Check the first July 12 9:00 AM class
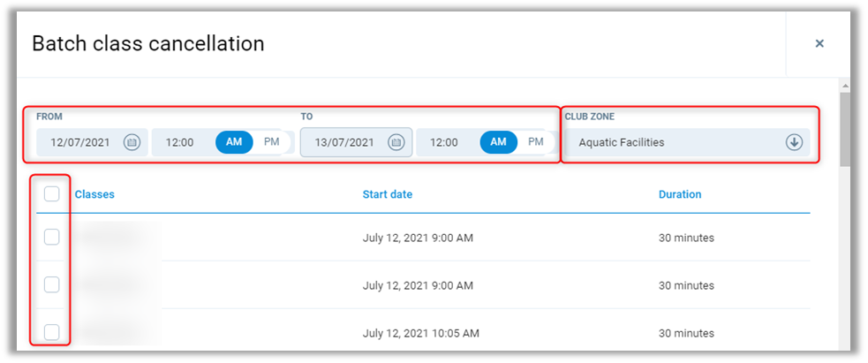The width and height of the screenshot is (868, 363). 52,237
